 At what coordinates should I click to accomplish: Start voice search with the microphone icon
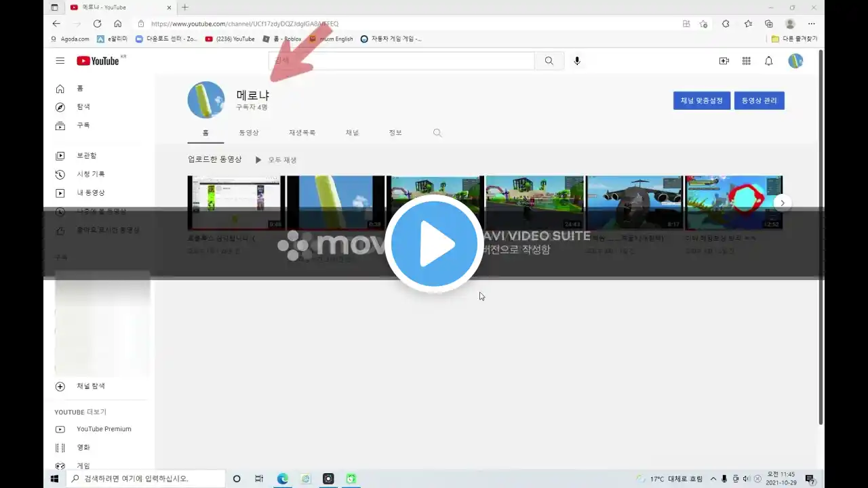pos(577,61)
